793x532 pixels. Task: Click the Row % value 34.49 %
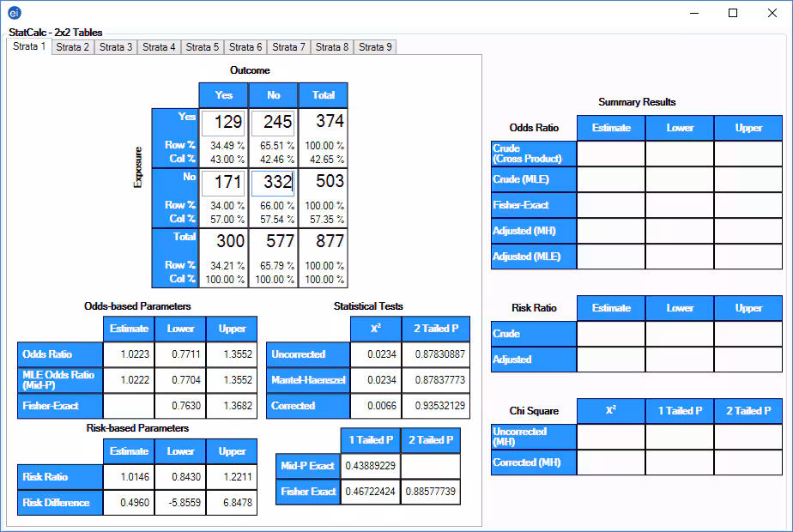227,146
